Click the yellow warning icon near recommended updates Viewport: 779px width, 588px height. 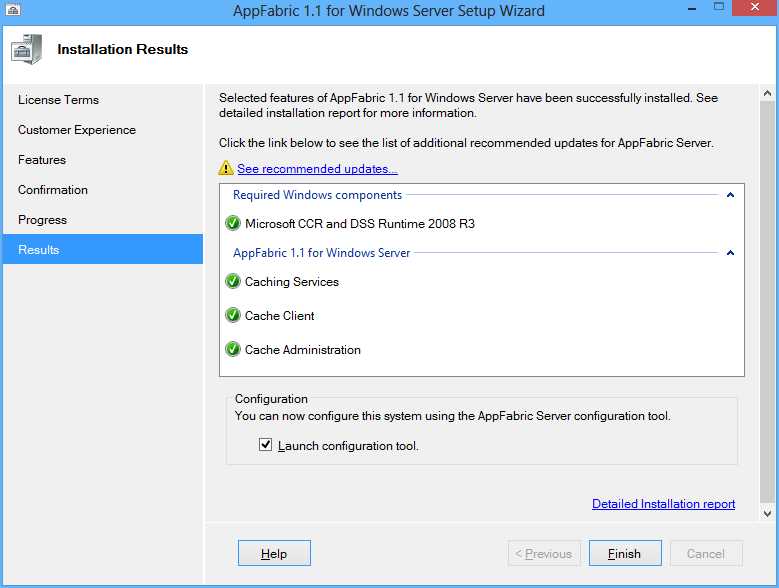226,168
